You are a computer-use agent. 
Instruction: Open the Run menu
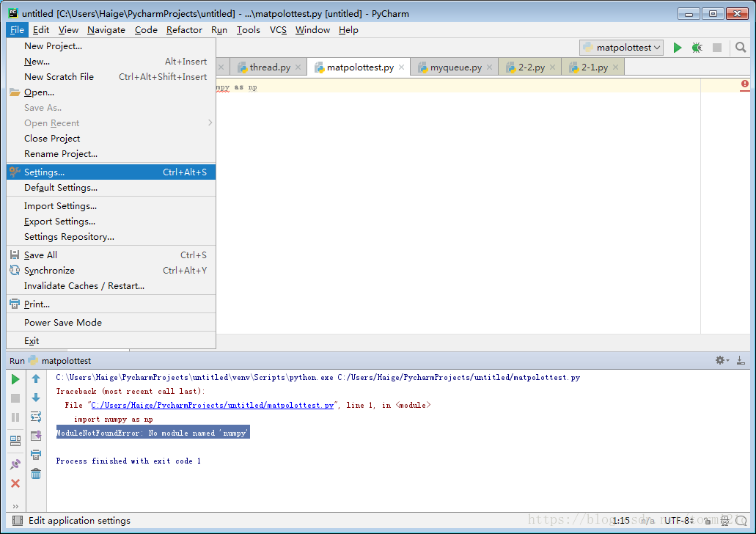click(219, 30)
